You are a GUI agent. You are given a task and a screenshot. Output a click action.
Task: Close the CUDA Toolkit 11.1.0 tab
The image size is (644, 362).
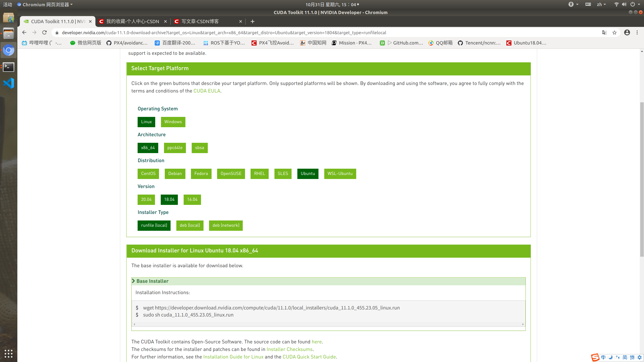pyautogui.click(x=90, y=22)
